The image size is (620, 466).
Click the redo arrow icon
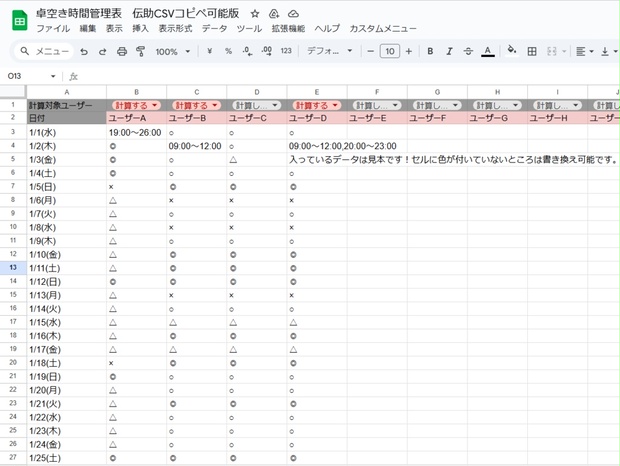pos(102,51)
